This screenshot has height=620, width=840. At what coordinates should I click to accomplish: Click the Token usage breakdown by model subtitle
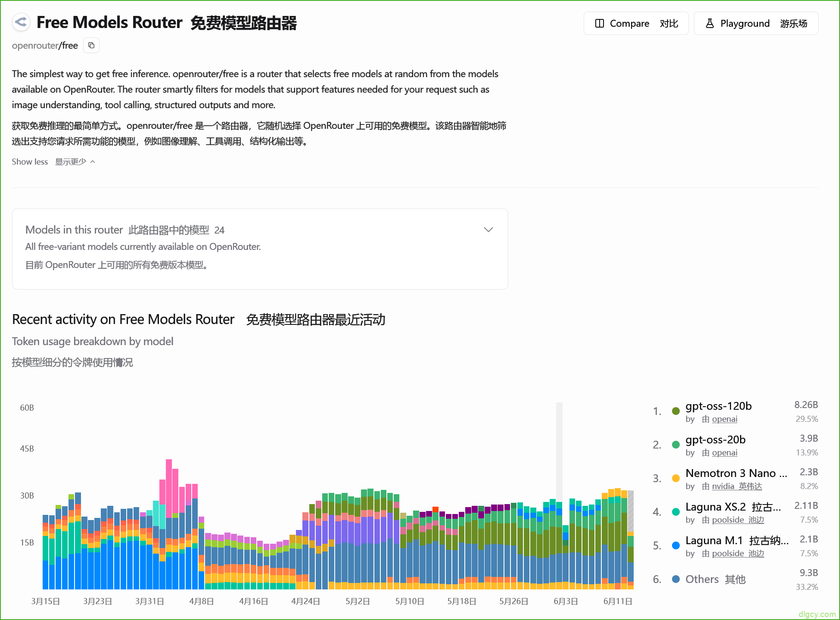pos(93,341)
